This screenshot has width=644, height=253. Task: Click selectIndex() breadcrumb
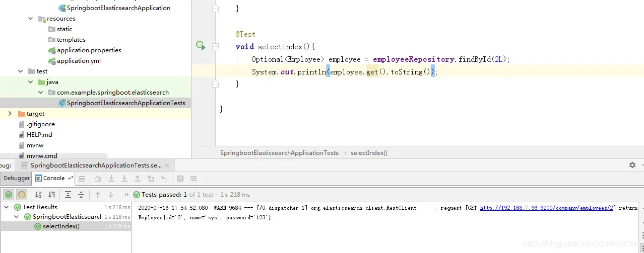coord(369,152)
